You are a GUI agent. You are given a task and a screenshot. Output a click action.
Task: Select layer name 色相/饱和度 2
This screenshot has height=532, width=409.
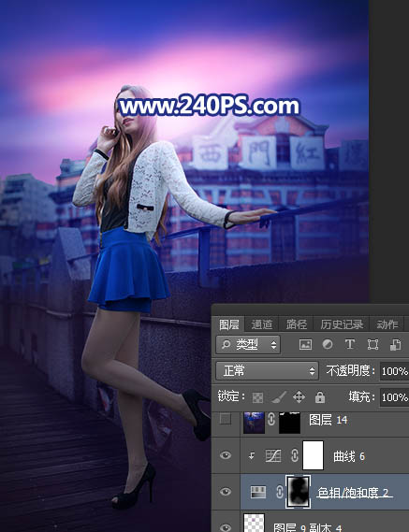(x=353, y=493)
